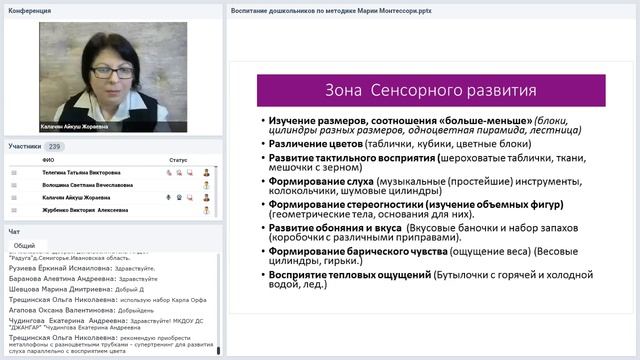
Task: Click the slide bullet Развитие обоняния и вкуса
Action: coord(423,232)
